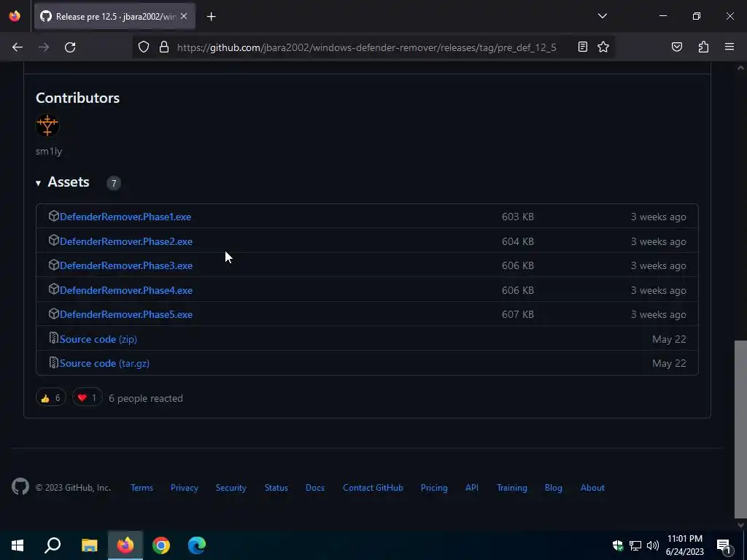Open taskbar search
This screenshot has width=747, height=560.
point(53,545)
